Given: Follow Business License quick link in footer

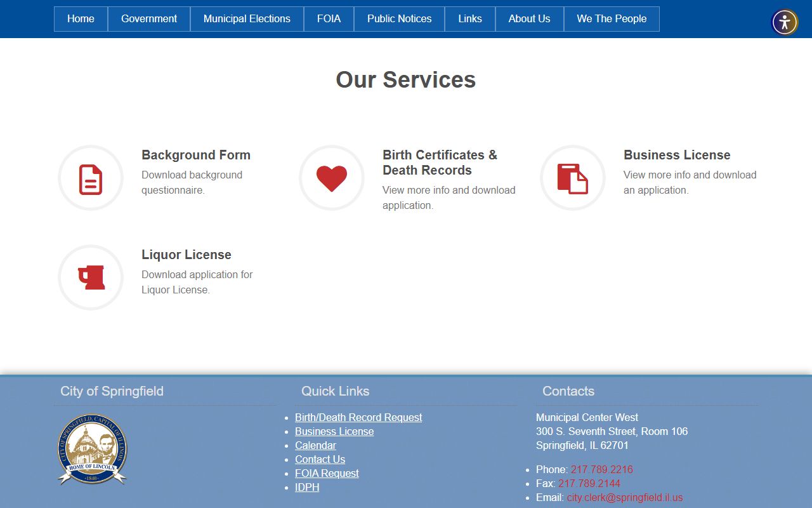Looking at the screenshot, I should click(x=334, y=431).
